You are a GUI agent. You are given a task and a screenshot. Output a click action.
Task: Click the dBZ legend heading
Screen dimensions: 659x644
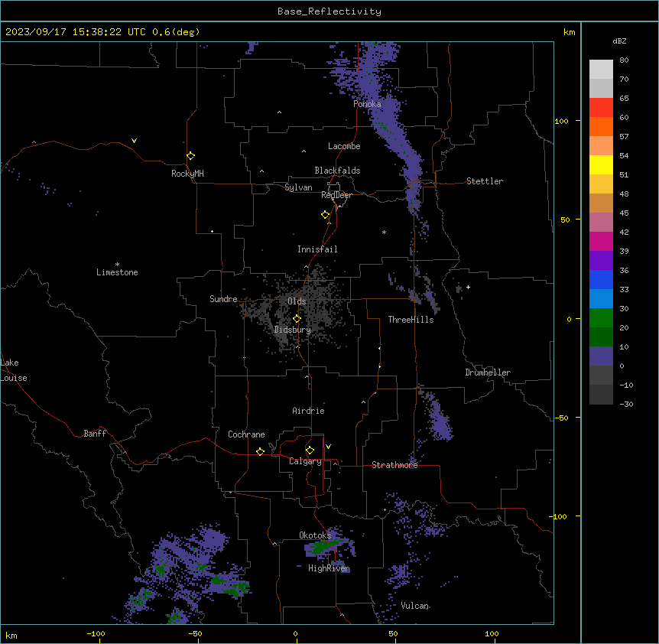[x=619, y=41]
